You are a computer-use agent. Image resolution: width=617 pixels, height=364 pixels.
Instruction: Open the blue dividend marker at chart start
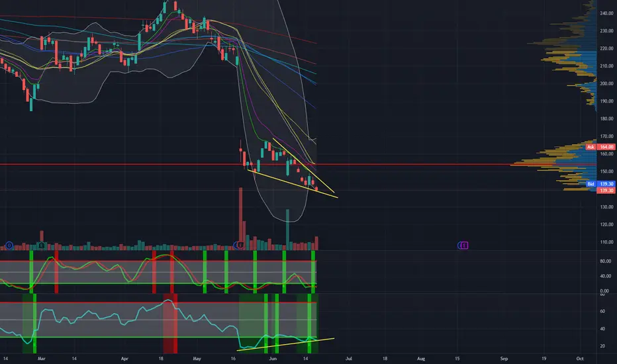point(9,246)
